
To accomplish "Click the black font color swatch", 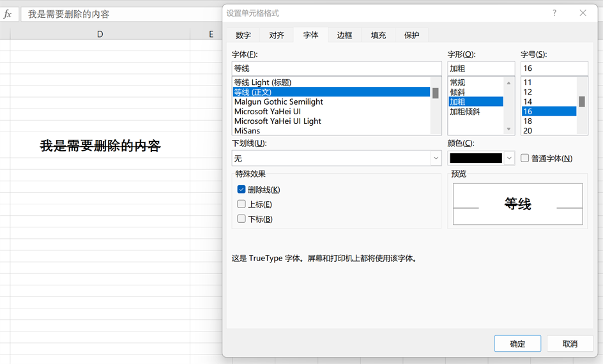I will tap(476, 158).
